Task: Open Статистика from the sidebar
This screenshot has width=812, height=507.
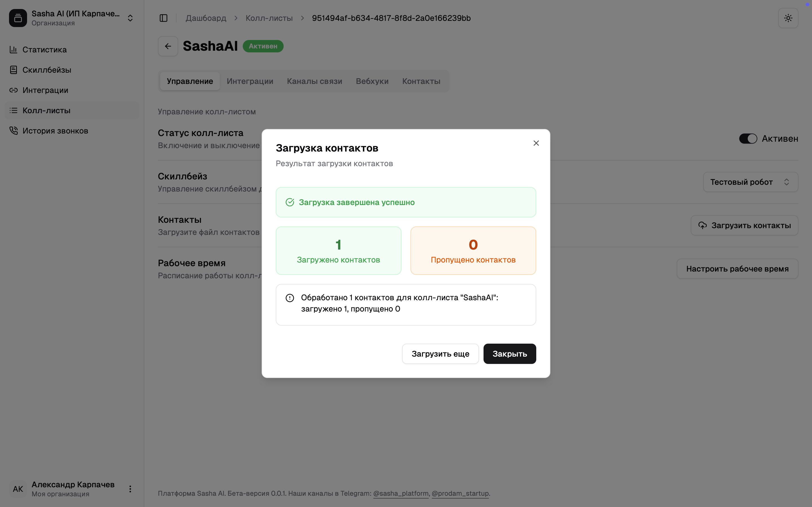Action: (44, 50)
